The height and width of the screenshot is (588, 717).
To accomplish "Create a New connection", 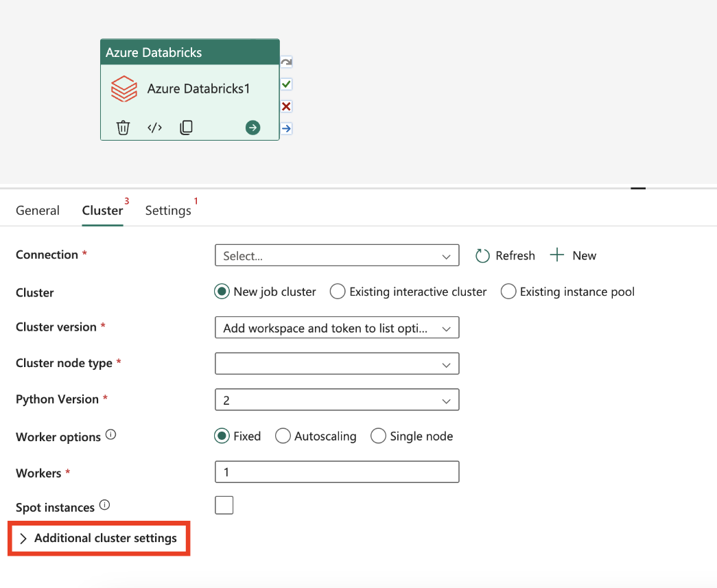I will pos(573,255).
